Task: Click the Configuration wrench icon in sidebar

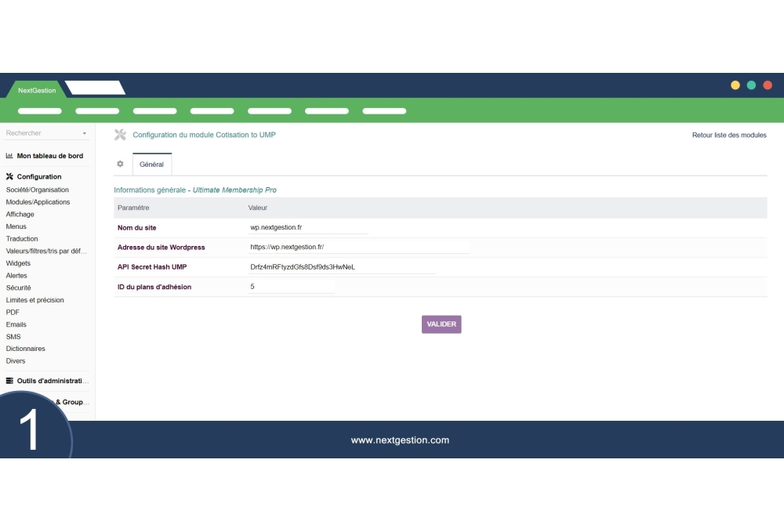Action: pos(9,176)
